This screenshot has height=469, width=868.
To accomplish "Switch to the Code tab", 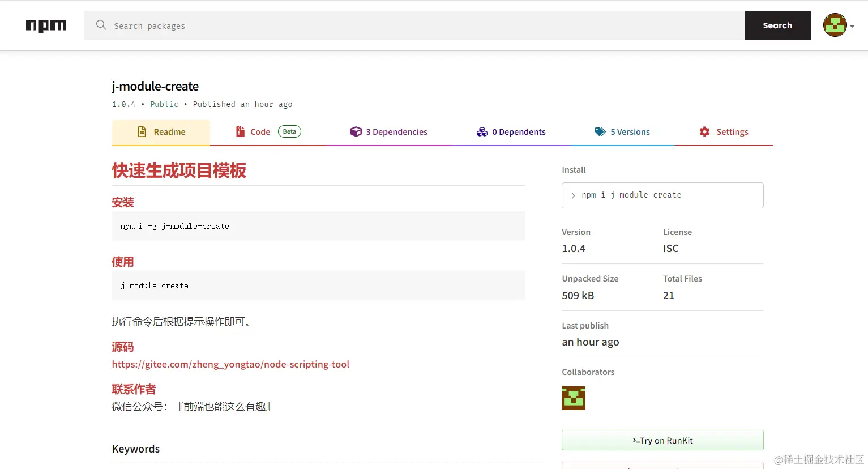I will [x=268, y=132].
